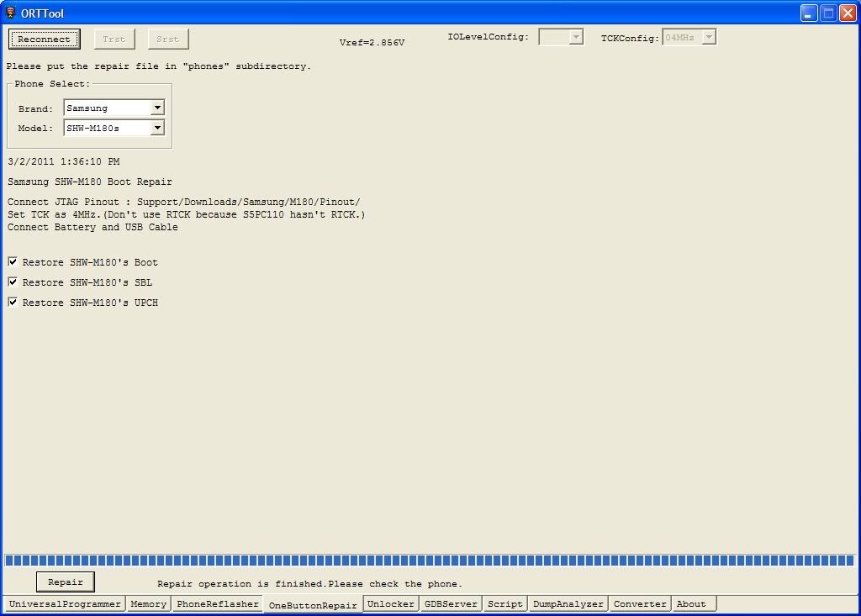Open the Converter tab
Image resolution: width=861 pixels, height=616 pixels.
pos(640,604)
